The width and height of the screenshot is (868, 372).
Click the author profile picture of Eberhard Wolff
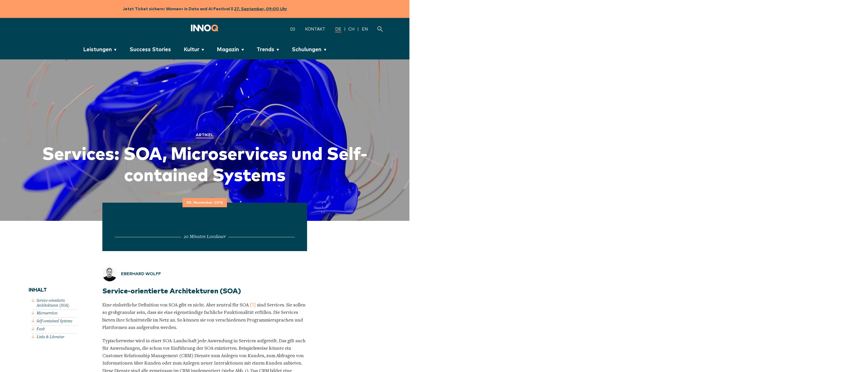click(x=109, y=273)
